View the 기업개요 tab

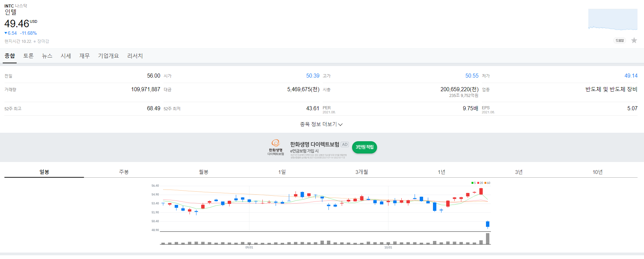pyautogui.click(x=108, y=56)
